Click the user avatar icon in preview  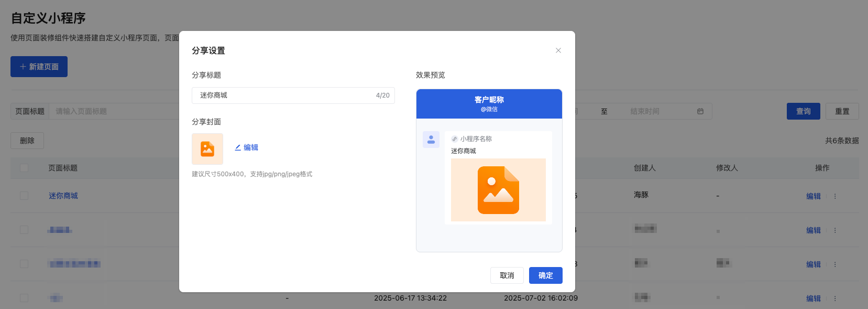[x=431, y=140]
